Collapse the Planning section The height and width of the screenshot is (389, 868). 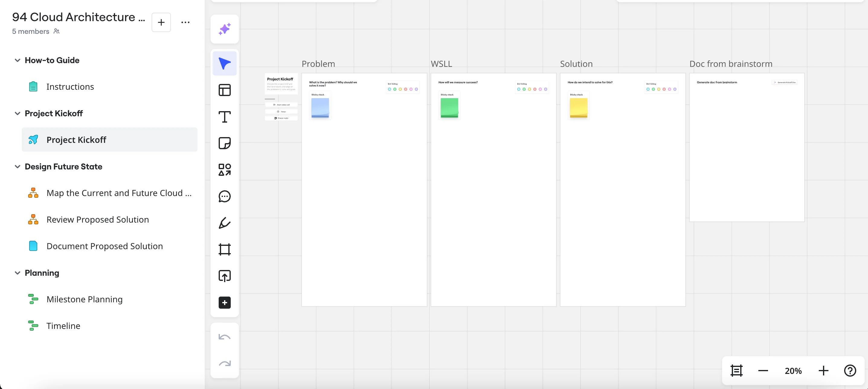pos(18,273)
